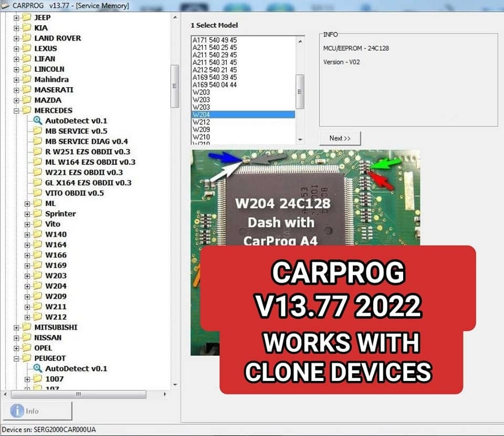The height and width of the screenshot is (436, 504).
Task: Click the AutoDetect magnifier icon under MERCEDES
Action: click(x=36, y=120)
